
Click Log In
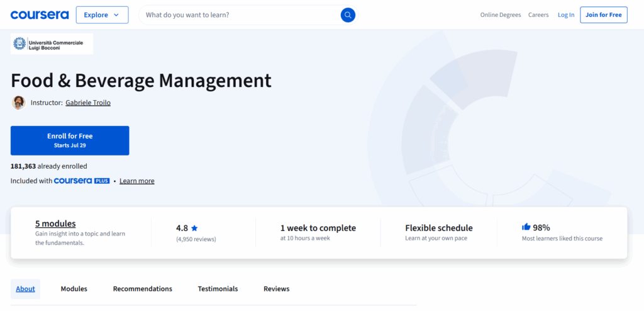tap(566, 15)
